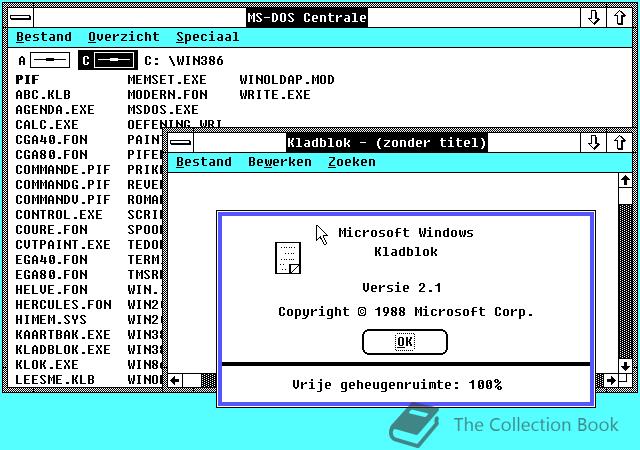Click Kladblok horizontal scroll thumb
This screenshot has height=450, width=640.
coord(192,381)
